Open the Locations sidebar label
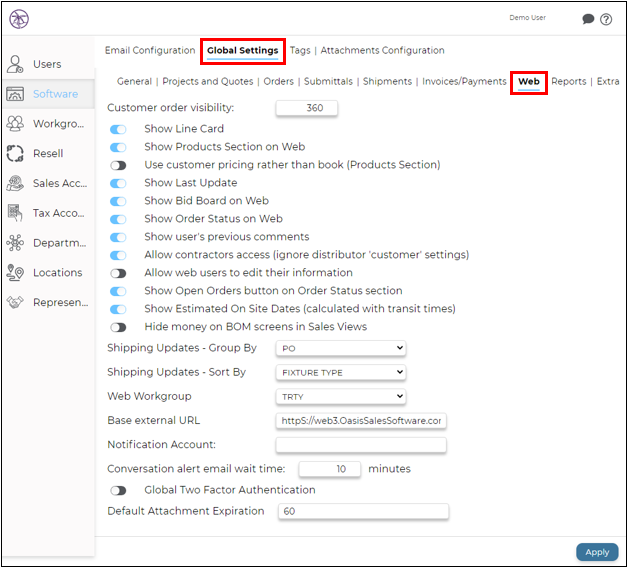The height and width of the screenshot is (570, 630). (x=57, y=273)
